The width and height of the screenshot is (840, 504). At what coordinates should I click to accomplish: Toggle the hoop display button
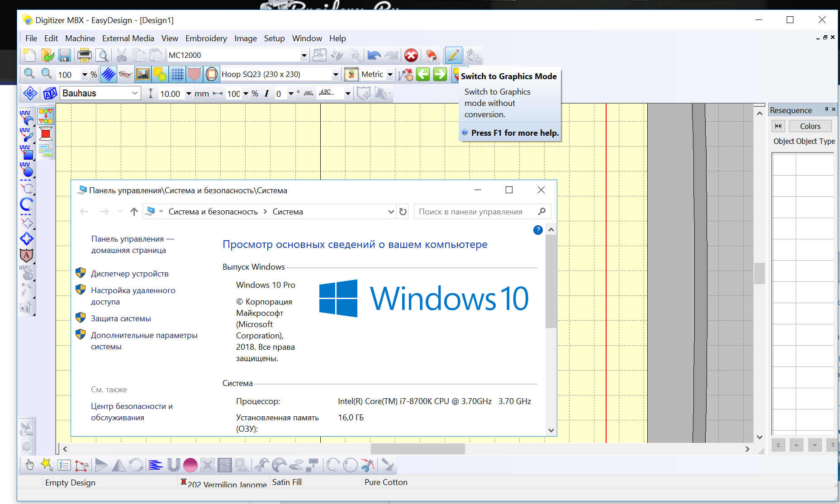tap(211, 74)
